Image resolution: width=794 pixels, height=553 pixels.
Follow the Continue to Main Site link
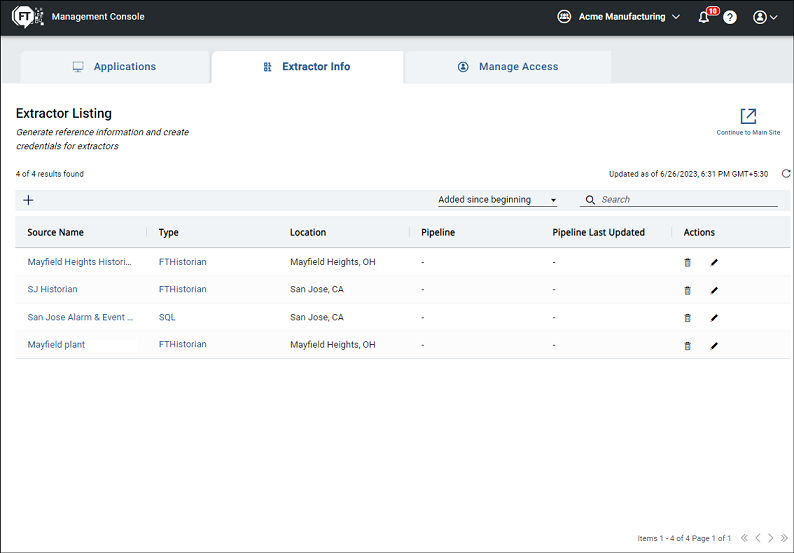click(x=748, y=133)
